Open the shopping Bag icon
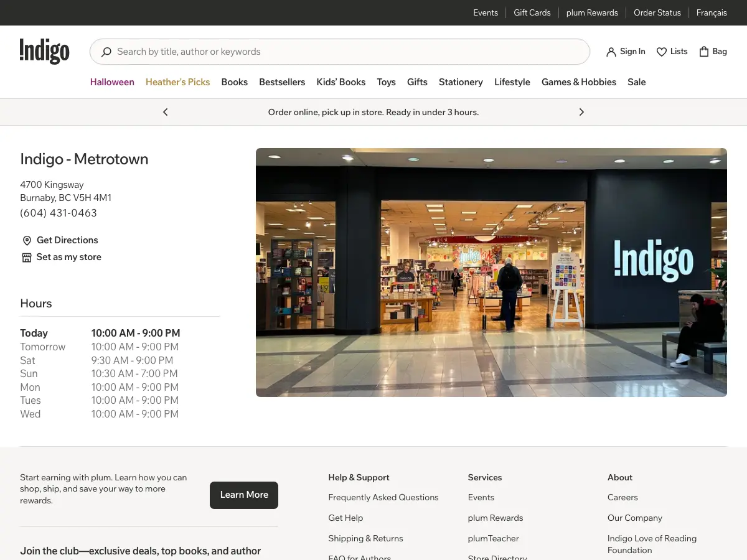The width and height of the screenshot is (747, 560). [704, 52]
